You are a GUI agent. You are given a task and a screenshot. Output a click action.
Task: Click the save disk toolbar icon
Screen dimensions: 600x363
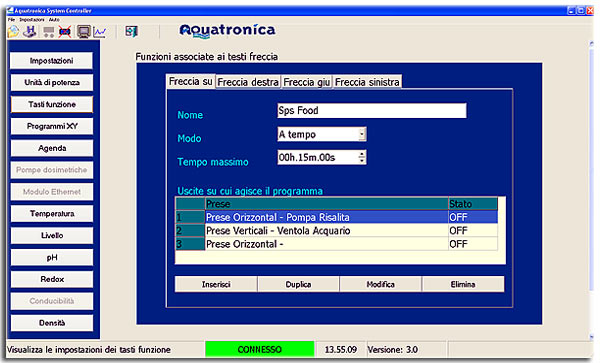click(30, 31)
